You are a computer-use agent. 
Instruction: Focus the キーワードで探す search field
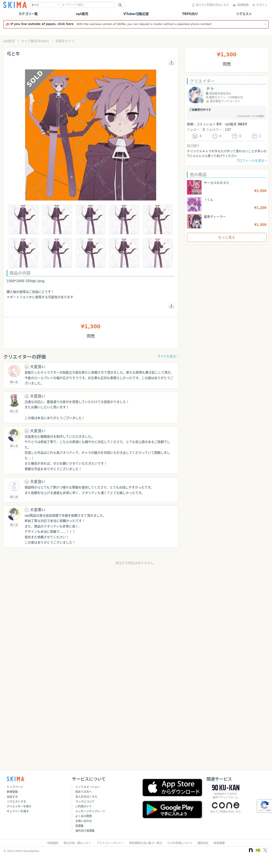coord(87,5)
